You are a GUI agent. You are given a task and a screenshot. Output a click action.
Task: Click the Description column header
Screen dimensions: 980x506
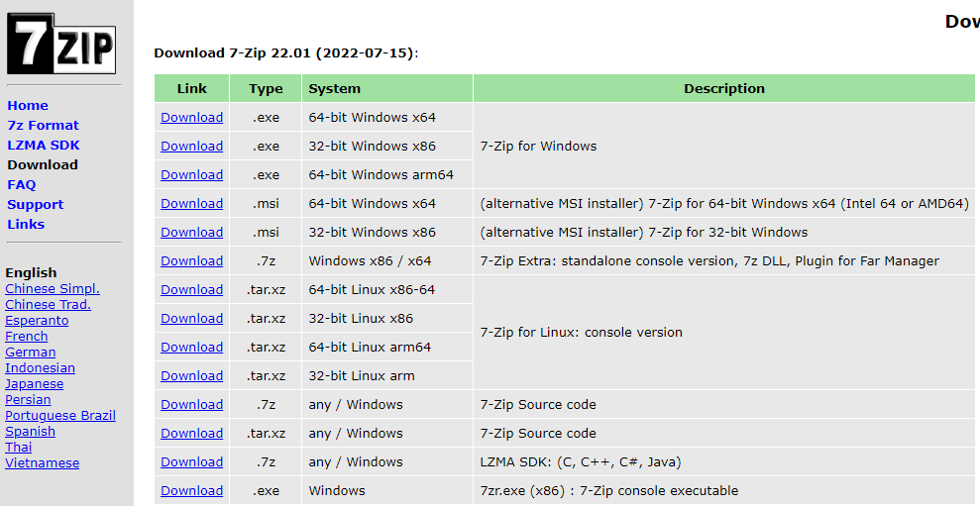(x=723, y=89)
